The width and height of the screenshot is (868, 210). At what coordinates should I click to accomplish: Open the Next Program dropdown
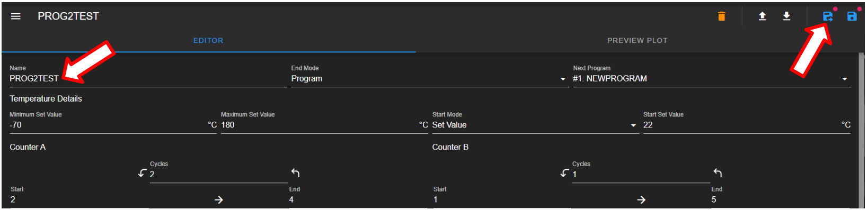coord(712,79)
